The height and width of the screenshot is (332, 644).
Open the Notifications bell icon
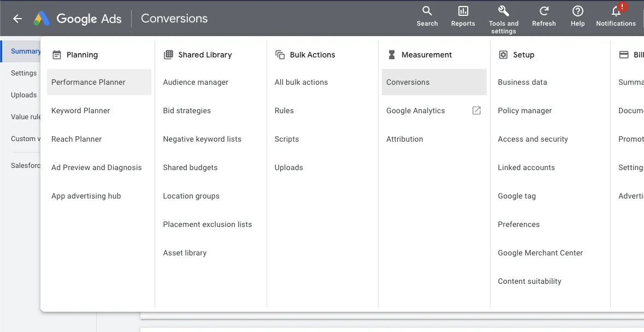[616, 12]
